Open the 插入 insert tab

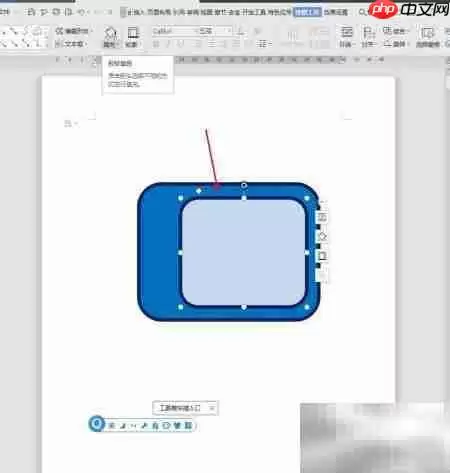pyautogui.click(x=136, y=12)
